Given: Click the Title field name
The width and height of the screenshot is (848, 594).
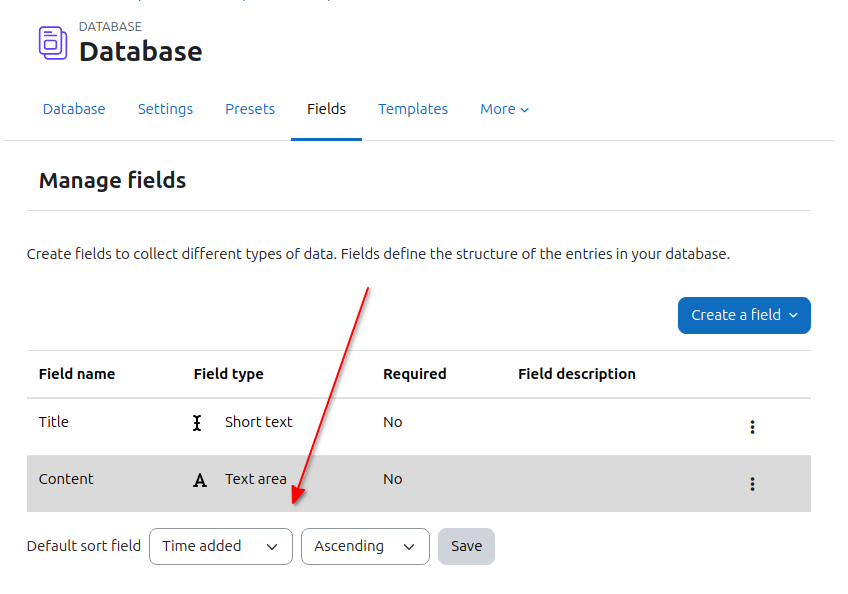Looking at the screenshot, I should click(x=54, y=422).
